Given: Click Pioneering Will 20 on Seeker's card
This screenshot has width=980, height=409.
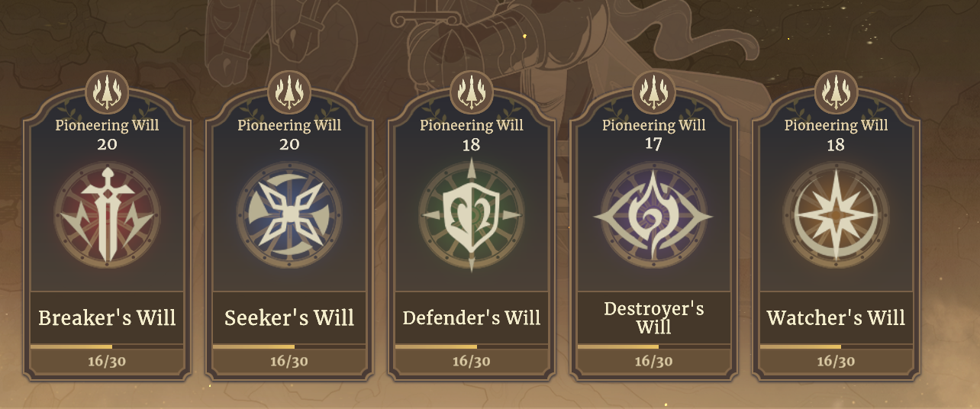Looking at the screenshot, I should tap(289, 133).
